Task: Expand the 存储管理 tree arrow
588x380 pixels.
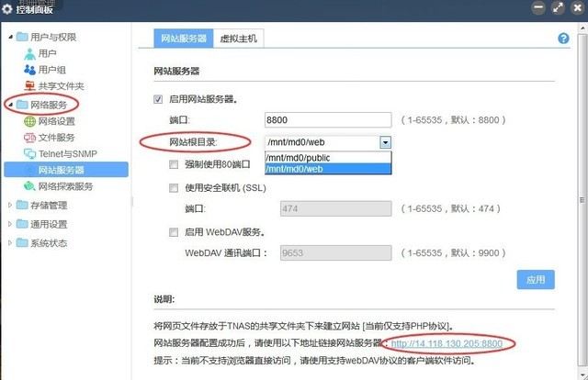Action: pyautogui.click(x=10, y=205)
